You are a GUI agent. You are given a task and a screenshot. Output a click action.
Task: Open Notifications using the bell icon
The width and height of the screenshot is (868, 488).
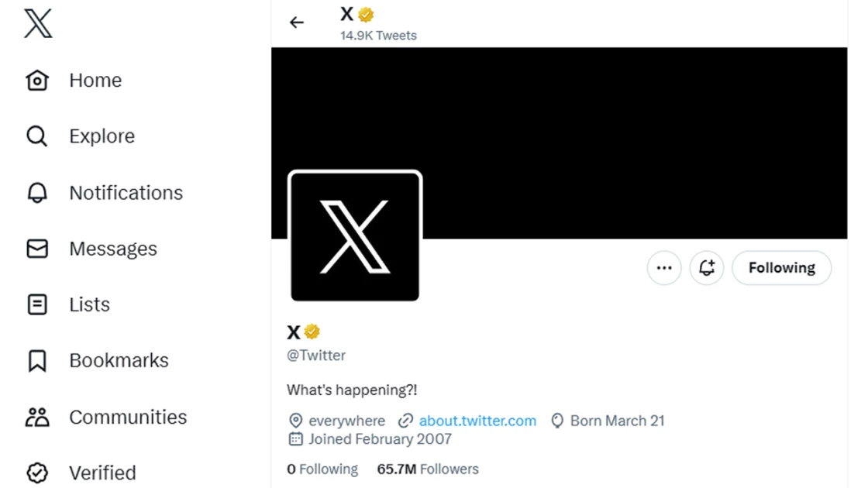click(36, 192)
